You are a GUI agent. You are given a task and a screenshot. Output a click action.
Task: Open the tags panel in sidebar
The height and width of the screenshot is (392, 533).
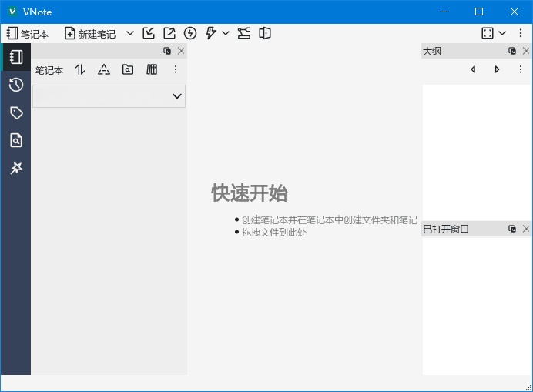click(x=15, y=112)
